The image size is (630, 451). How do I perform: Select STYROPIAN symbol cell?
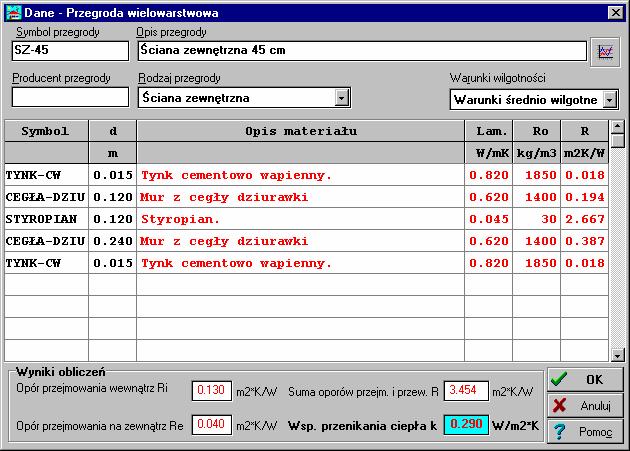point(47,219)
